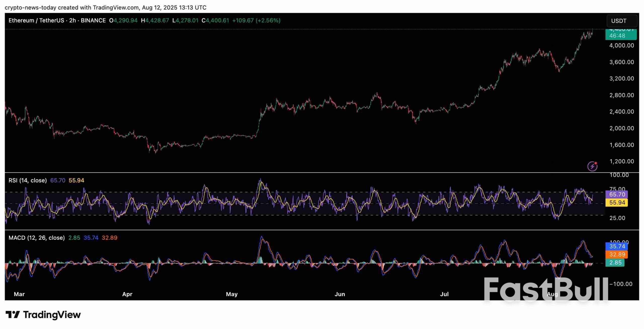Image resolution: width=644 pixels, height=329 pixels.
Task: Click the Jun label on time axis
Action: pyautogui.click(x=340, y=294)
